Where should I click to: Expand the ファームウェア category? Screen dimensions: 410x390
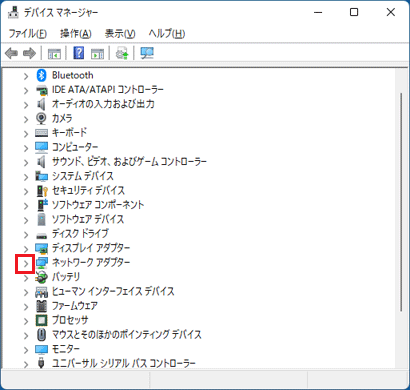(x=26, y=307)
